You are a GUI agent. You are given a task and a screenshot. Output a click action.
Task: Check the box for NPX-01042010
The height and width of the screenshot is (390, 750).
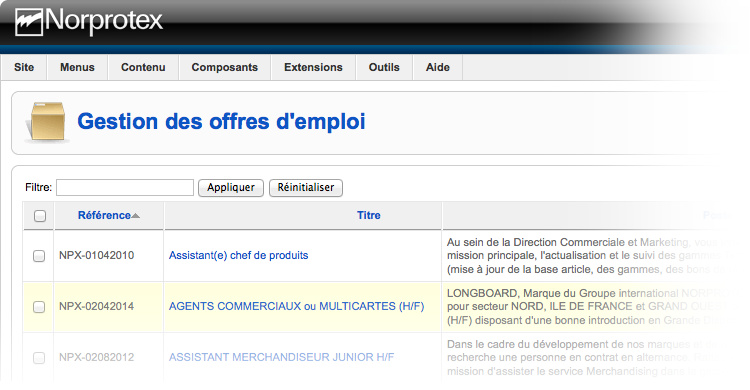[39, 256]
